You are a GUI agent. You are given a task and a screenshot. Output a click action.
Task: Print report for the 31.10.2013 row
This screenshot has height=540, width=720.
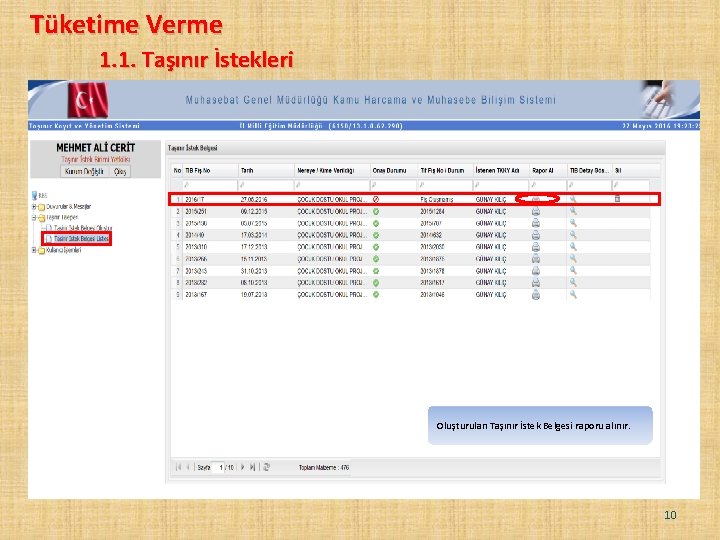pyautogui.click(x=535, y=271)
